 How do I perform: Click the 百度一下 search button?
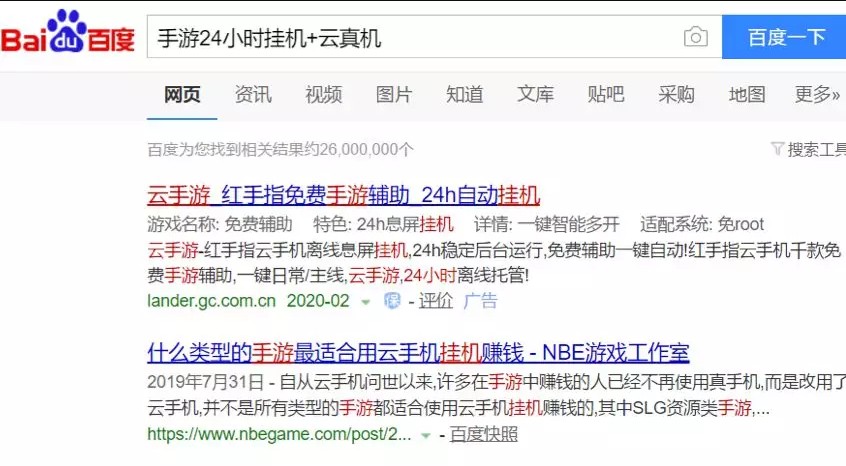point(784,37)
